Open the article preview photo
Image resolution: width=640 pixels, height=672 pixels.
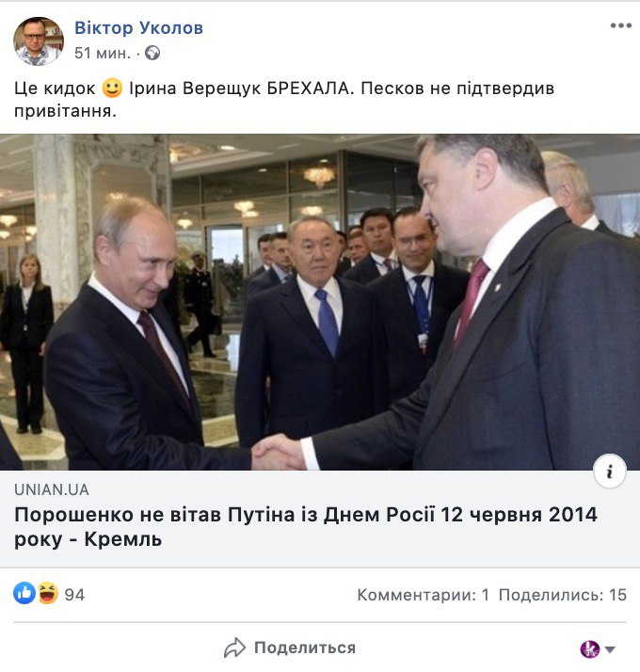pos(320,302)
